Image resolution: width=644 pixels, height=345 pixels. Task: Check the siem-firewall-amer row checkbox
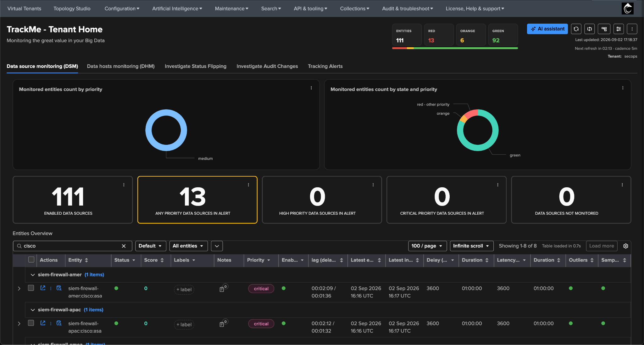click(31, 288)
